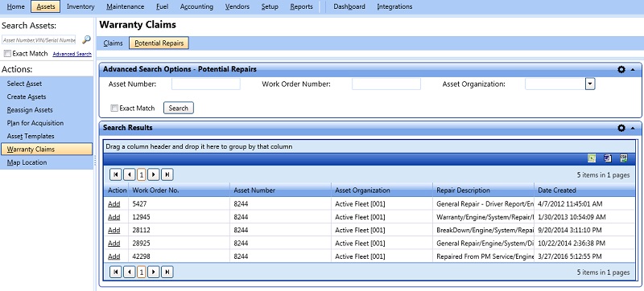
Task: Add work order 12945 to claims
Action: pyautogui.click(x=114, y=217)
